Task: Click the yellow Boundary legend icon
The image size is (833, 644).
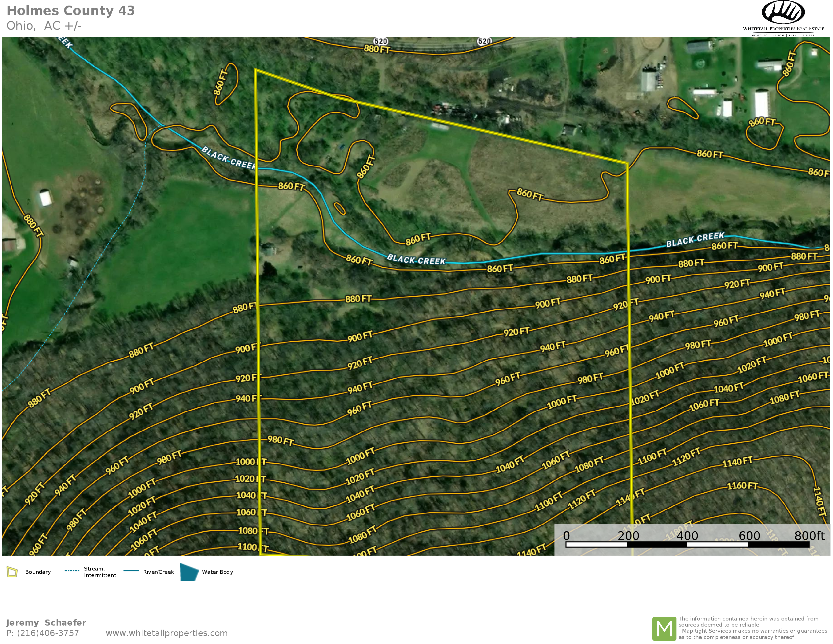Action: coord(12,572)
